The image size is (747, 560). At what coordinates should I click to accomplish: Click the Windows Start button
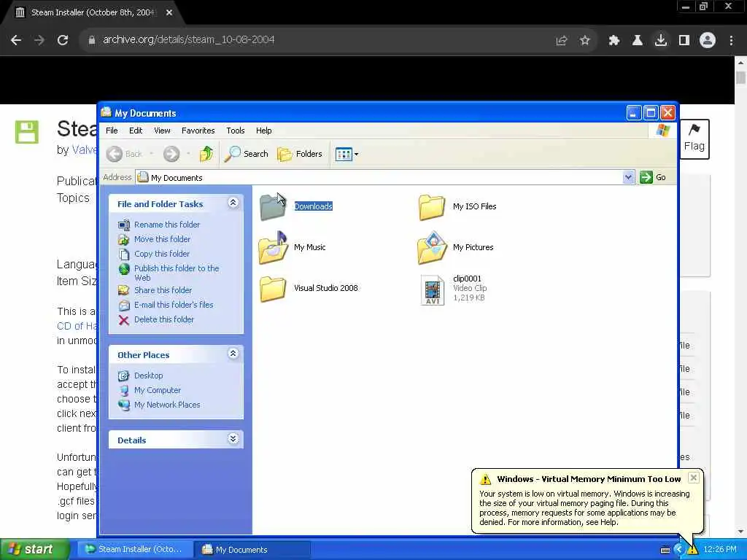34,549
